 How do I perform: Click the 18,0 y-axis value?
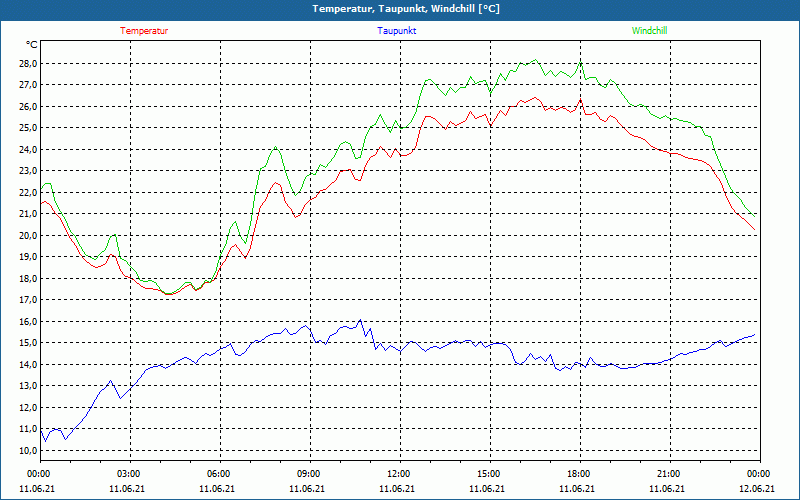29,279
